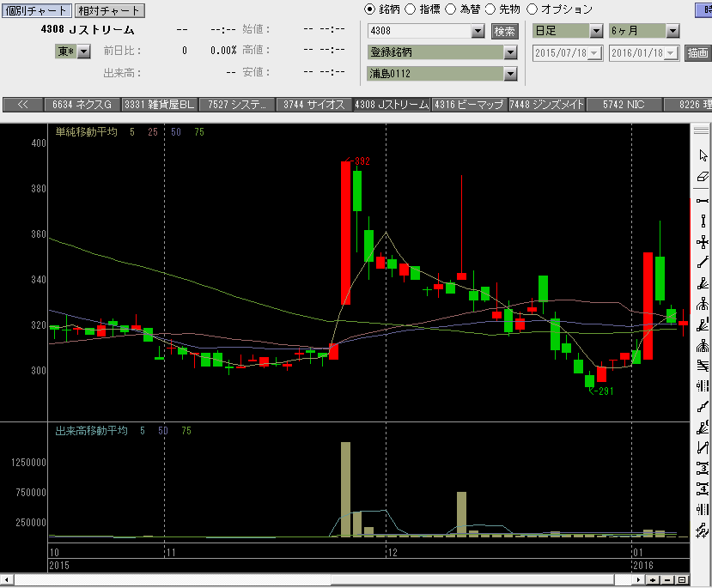Viewport: 712px width, 588px height.
Task: Open the 浦島0112 list dropdown
Action: (510, 74)
